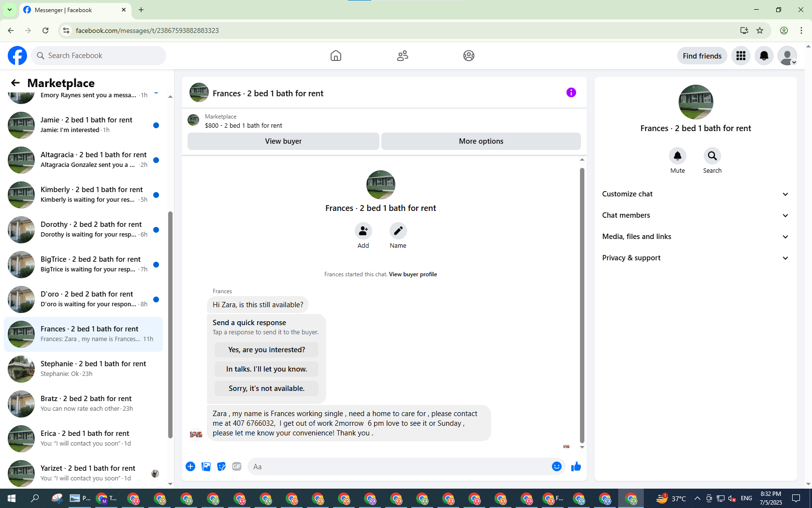
Task: Open D'oro conversation
Action: click(84, 299)
